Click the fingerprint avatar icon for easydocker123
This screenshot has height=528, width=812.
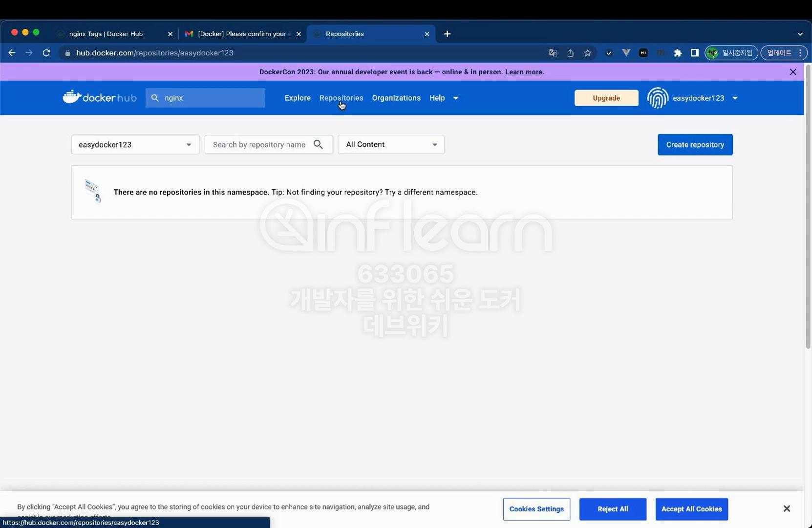(658, 98)
